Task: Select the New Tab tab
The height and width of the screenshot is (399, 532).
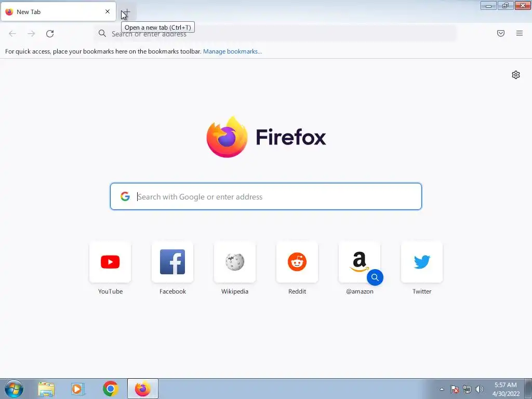Action: tap(58, 11)
